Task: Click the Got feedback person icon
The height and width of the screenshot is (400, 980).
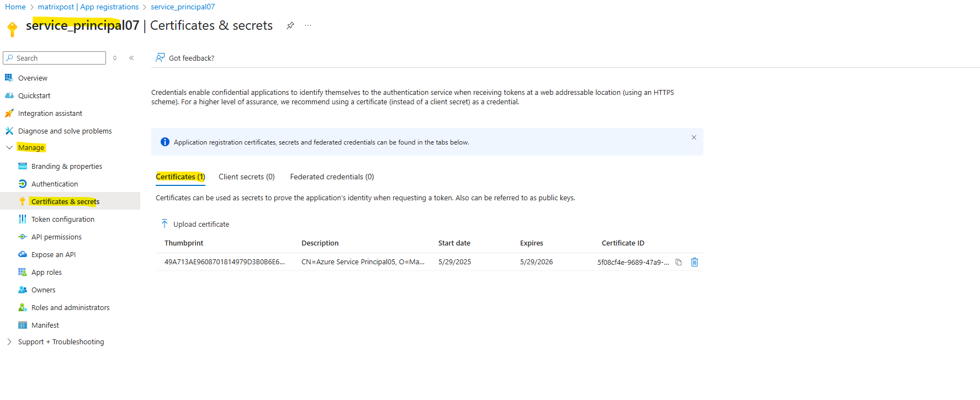Action: pos(160,57)
